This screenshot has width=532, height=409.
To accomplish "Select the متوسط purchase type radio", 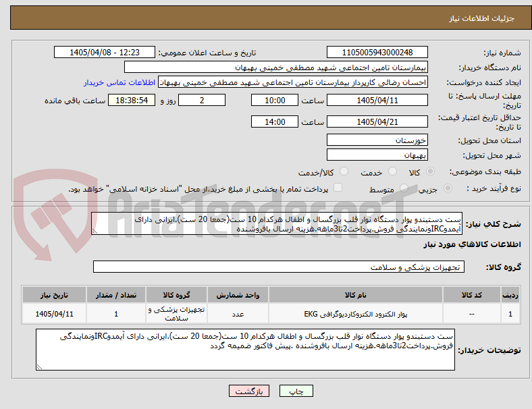I will (404, 188).
